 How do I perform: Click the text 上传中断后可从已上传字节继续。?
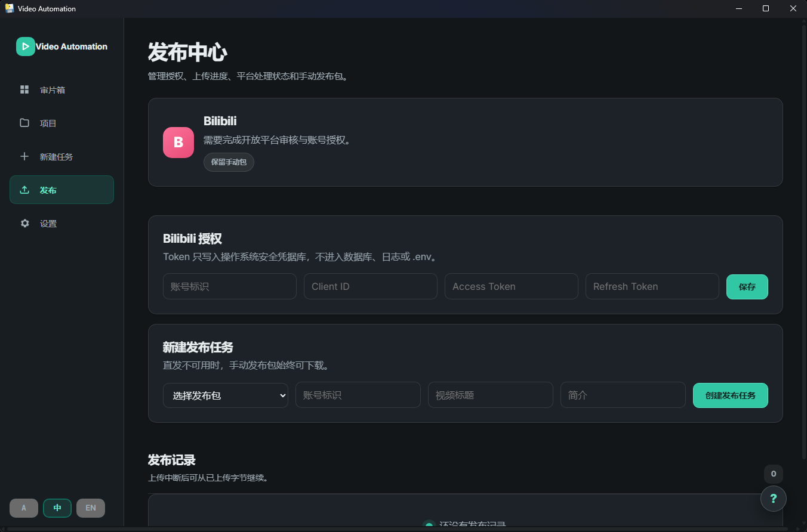click(208, 478)
